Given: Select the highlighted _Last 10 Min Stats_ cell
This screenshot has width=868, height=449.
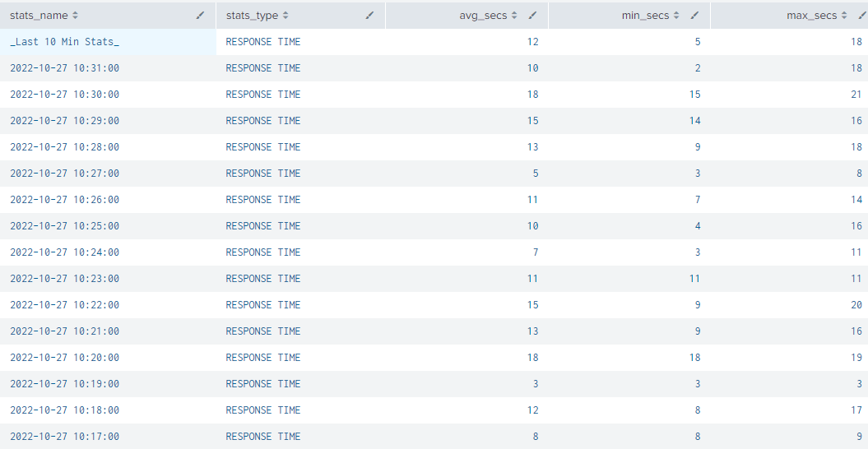Looking at the screenshot, I should click(64, 42).
